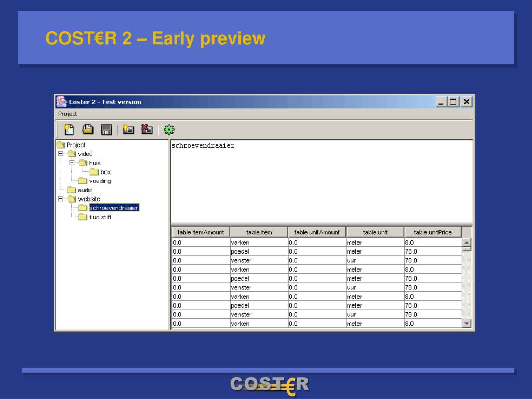Click the Add folder toolbar icon
Viewport: 532px width, 399px height.
click(x=128, y=129)
